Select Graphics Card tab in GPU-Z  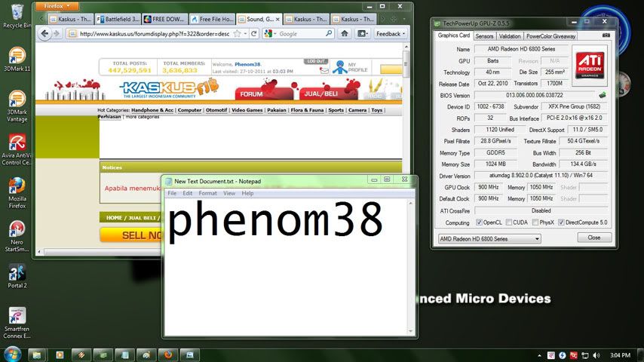click(x=453, y=35)
